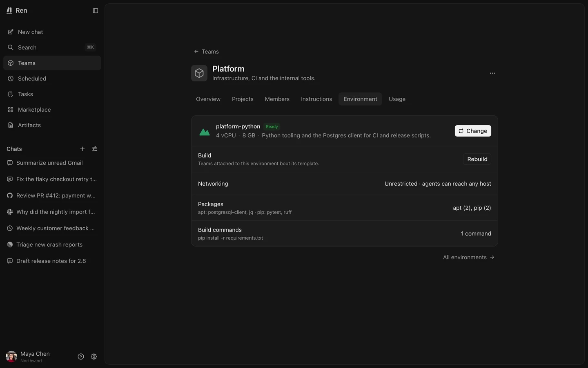Image resolution: width=588 pixels, height=368 pixels.
Task: Click the green platform-python environment icon
Action: tap(205, 131)
